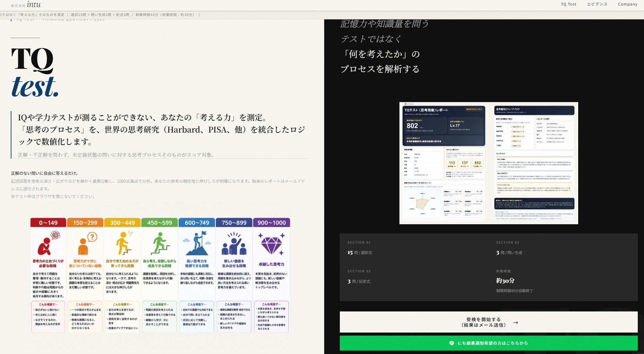Viewport: 644px width, 354px height.
Task: Open the TQ Test menu item
Action: click(568, 4)
